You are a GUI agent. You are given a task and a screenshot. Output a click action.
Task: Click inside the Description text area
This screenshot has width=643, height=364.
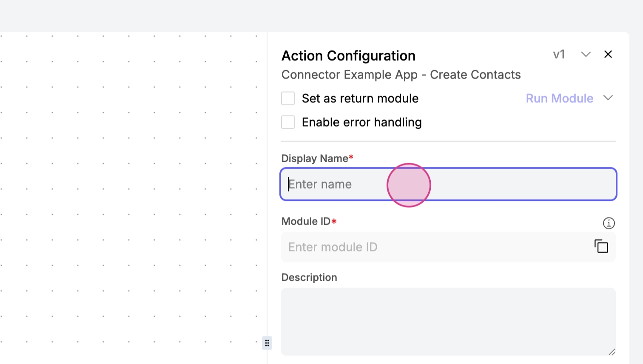pyautogui.click(x=448, y=322)
